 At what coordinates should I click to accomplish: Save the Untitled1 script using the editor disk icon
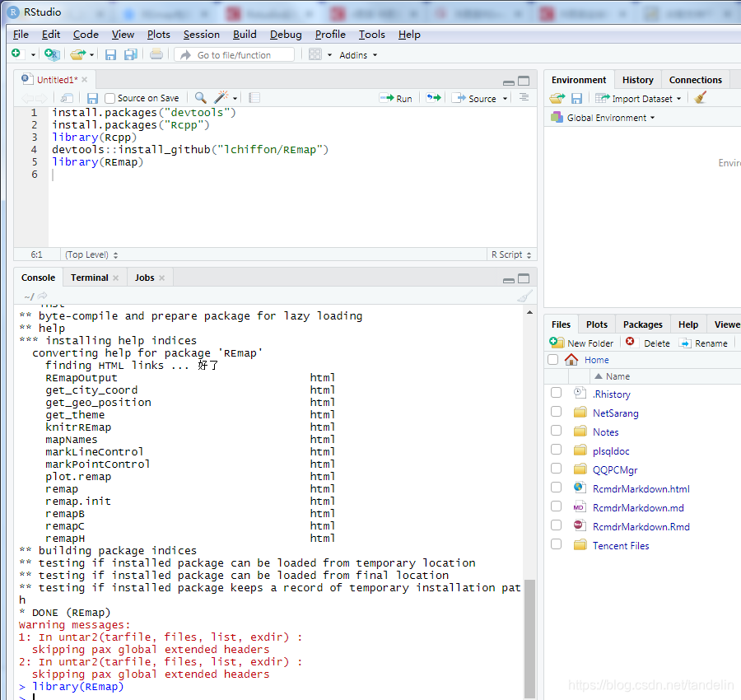tap(92, 98)
